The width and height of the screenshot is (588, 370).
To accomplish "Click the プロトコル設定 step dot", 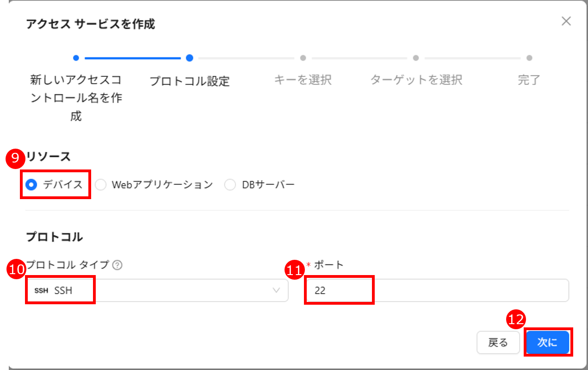I will click(x=189, y=58).
